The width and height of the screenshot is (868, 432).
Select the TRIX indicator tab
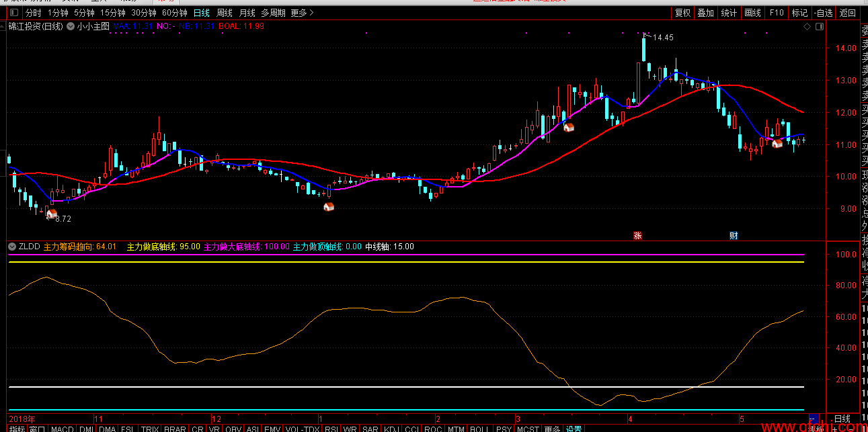point(149,429)
